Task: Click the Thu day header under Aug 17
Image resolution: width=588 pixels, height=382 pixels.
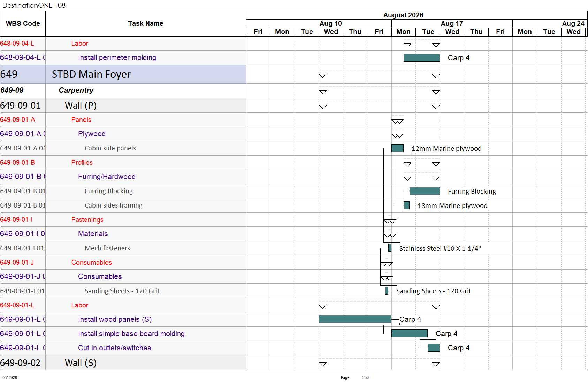Action: pos(476,32)
